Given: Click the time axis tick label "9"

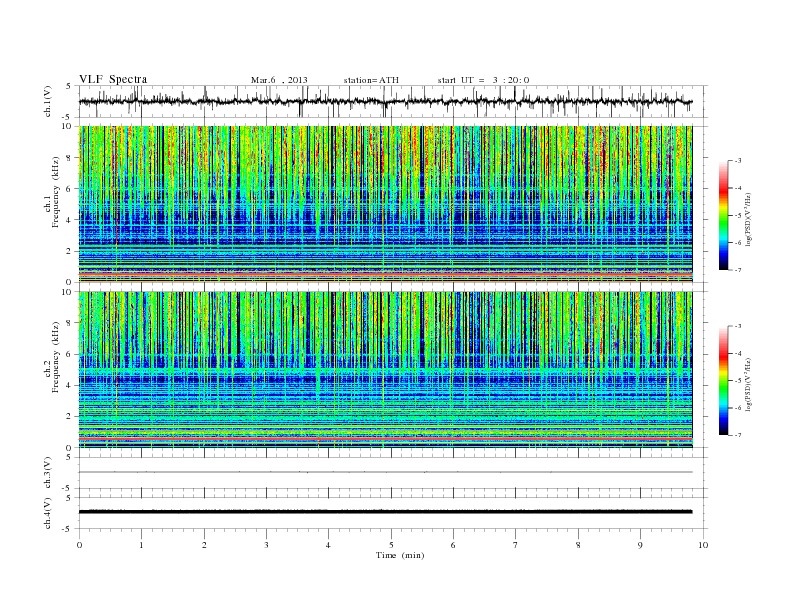Looking at the screenshot, I should 640,545.
